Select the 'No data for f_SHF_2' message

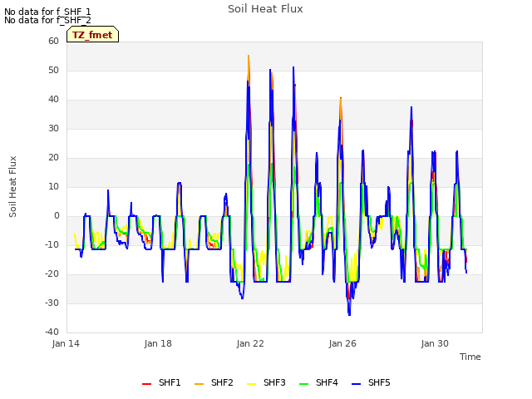[47, 20]
